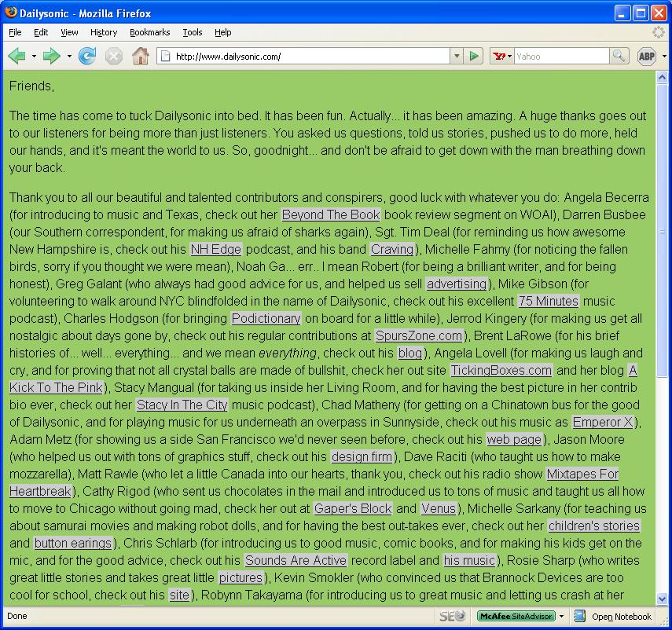Open the Forward history dropdown arrow

[x=69, y=56]
